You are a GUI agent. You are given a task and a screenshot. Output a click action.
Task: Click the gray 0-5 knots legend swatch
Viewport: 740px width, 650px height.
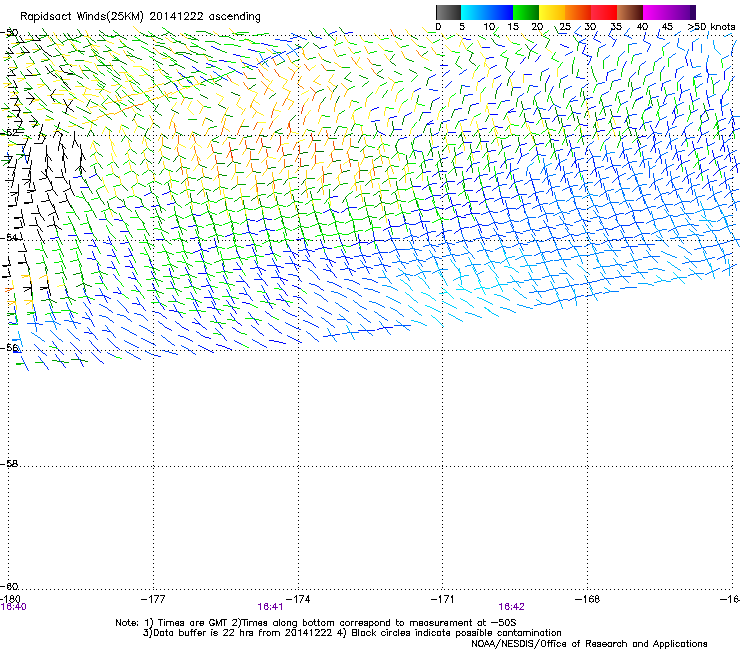(448, 12)
